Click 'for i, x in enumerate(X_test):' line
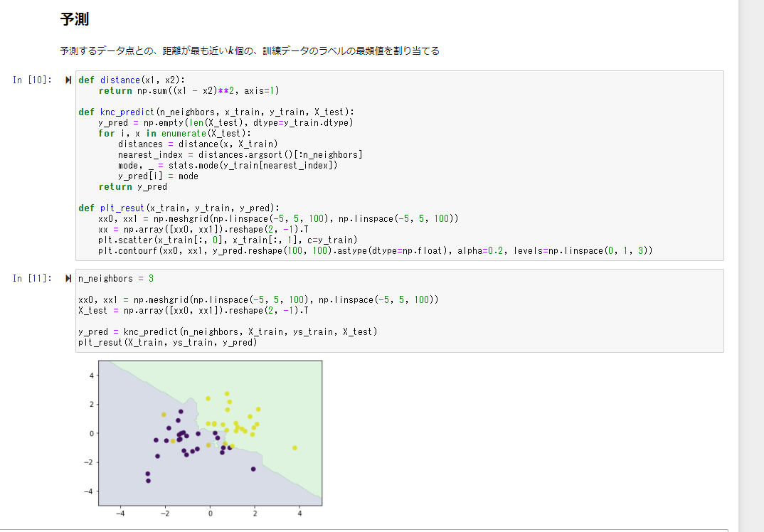 tap(174, 134)
